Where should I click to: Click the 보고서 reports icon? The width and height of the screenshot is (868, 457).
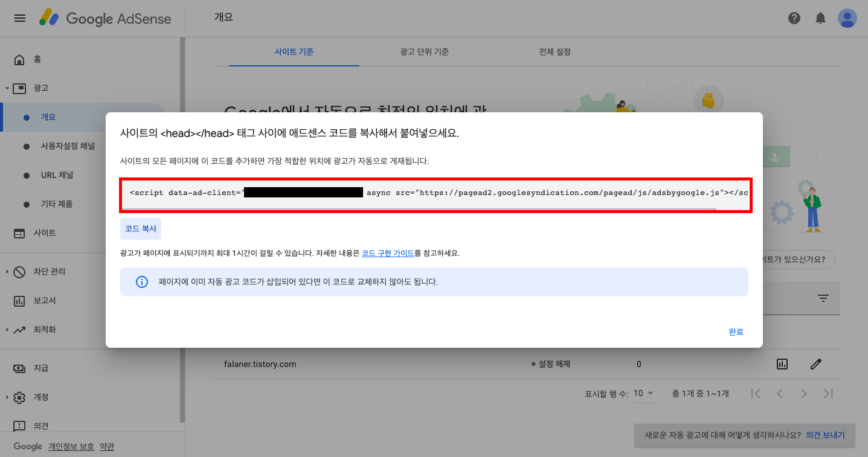(x=19, y=300)
